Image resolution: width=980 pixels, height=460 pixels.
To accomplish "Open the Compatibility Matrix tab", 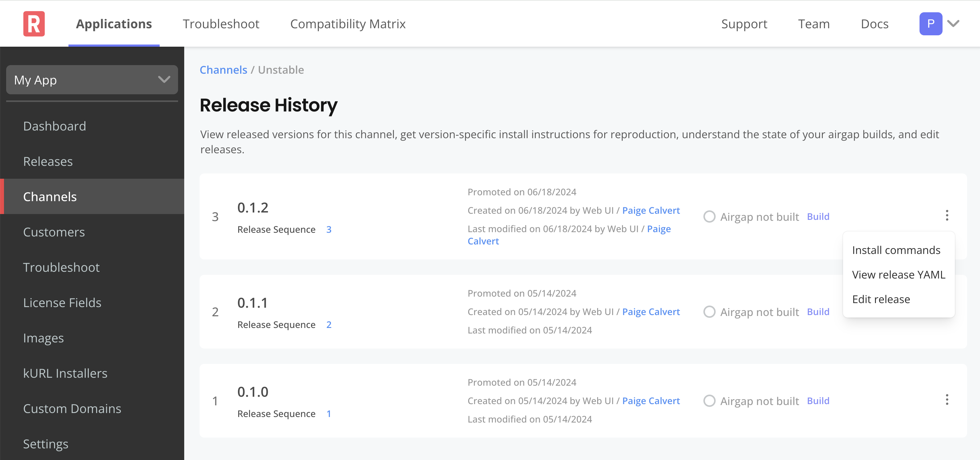I will (x=348, y=24).
